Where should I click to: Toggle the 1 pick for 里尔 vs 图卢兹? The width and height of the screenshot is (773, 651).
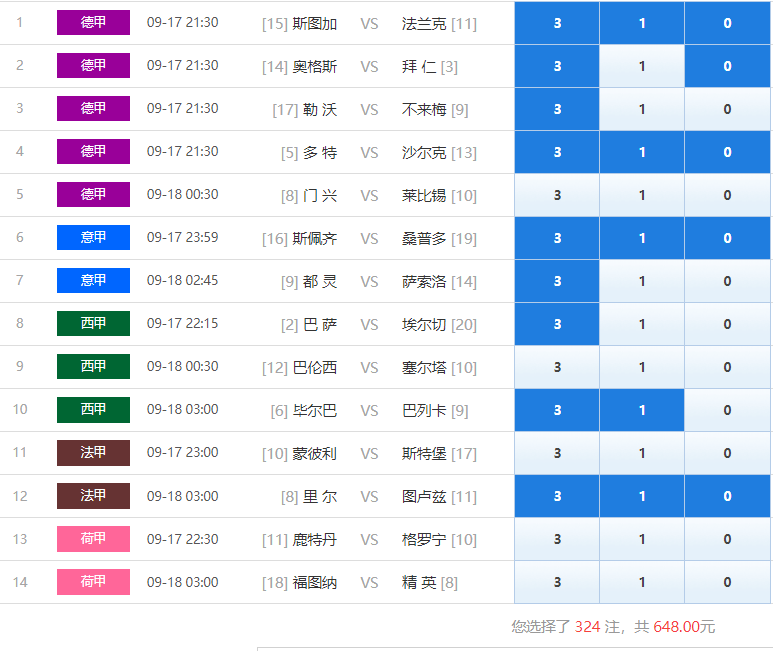[x=642, y=496]
